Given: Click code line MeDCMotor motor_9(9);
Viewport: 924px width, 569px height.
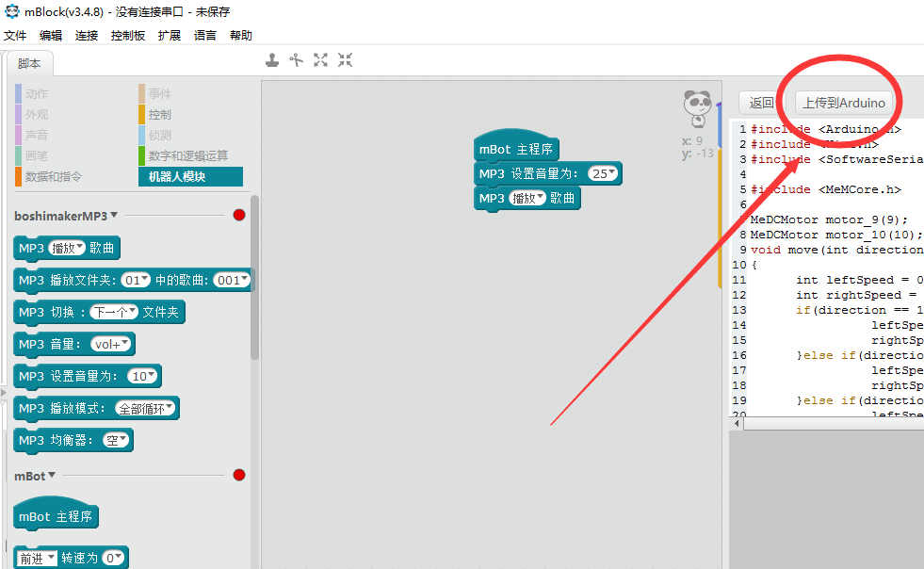Looking at the screenshot, I should 829,219.
